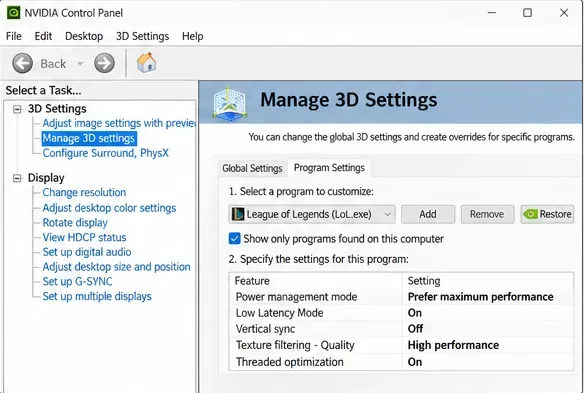586x393 pixels.
Task: Click the Add button
Action: 428,214
